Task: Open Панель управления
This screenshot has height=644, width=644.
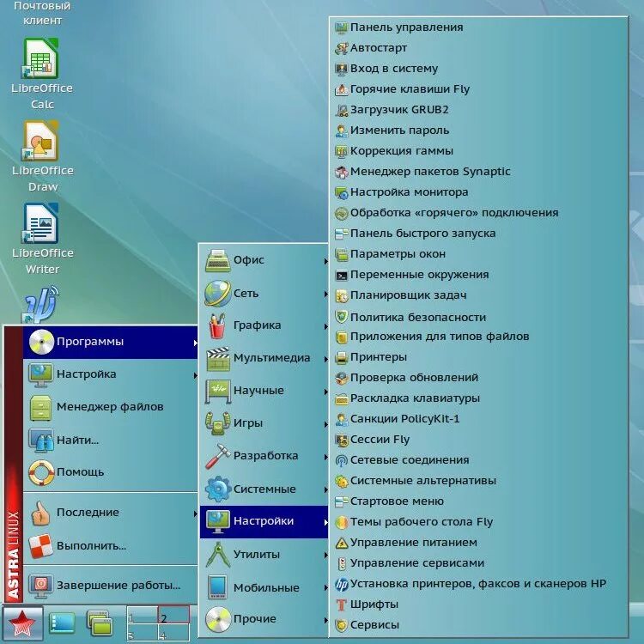Action: coord(479,27)
